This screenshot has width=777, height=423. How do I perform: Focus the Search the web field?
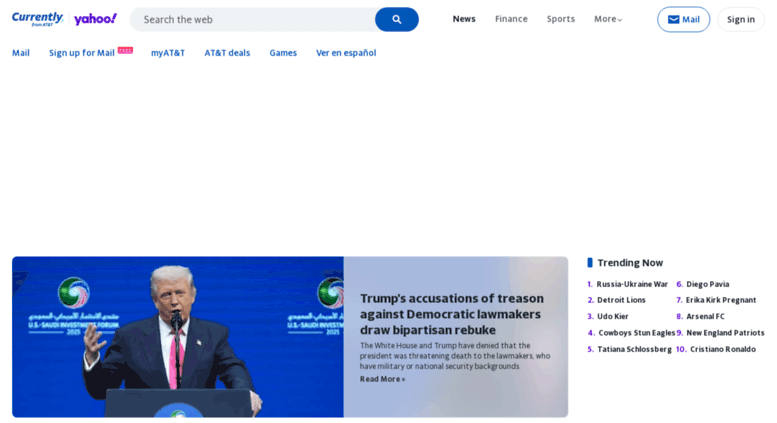pos(252,19)
